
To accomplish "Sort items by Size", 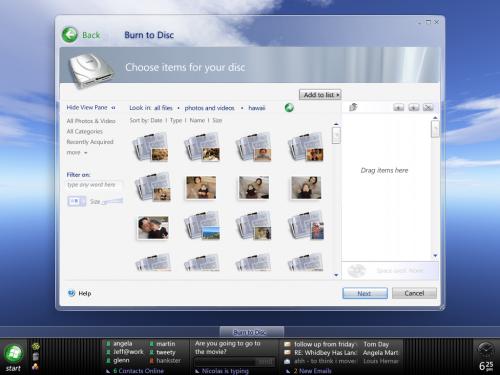I will [x=217, y=120].
